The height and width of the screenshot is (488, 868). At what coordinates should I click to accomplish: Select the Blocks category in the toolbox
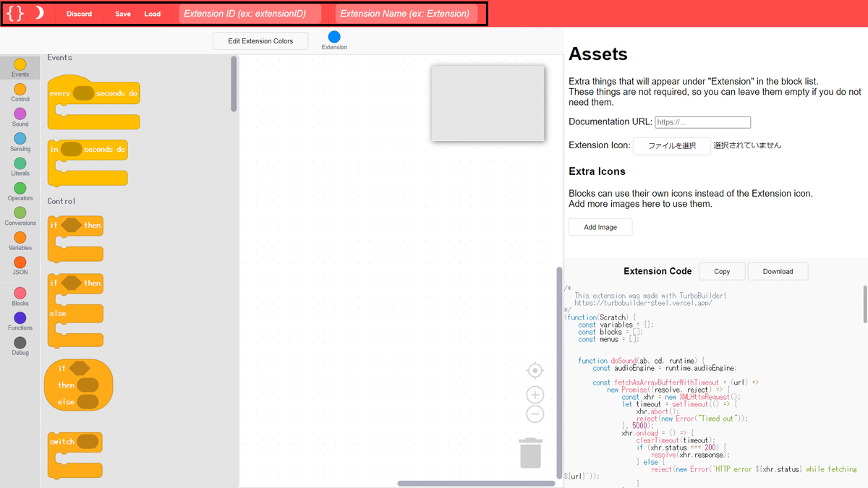20,296
